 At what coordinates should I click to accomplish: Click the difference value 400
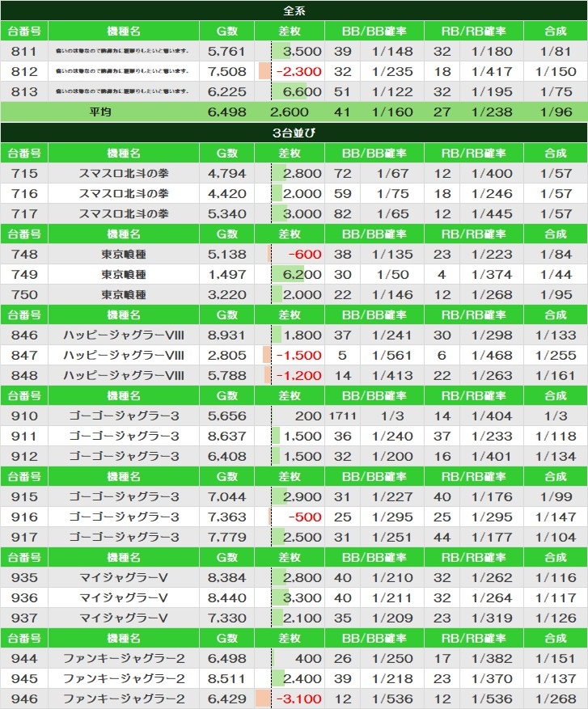(308, 659)
